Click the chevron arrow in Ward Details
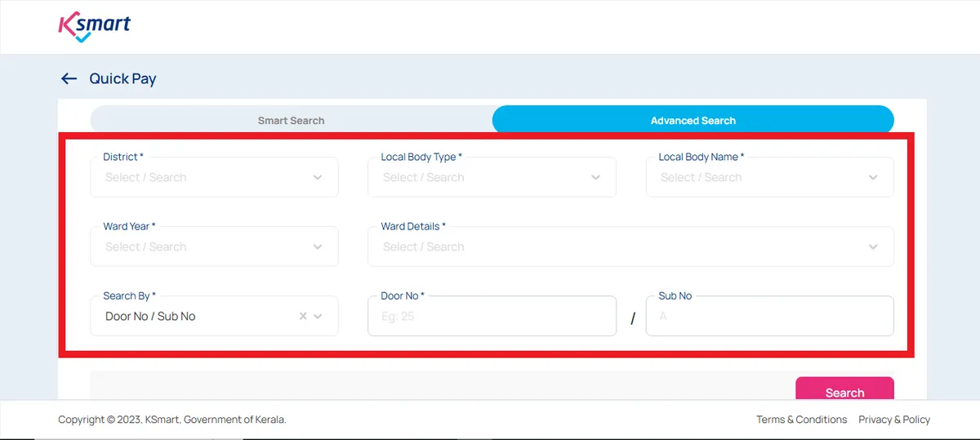 (873, 247)
